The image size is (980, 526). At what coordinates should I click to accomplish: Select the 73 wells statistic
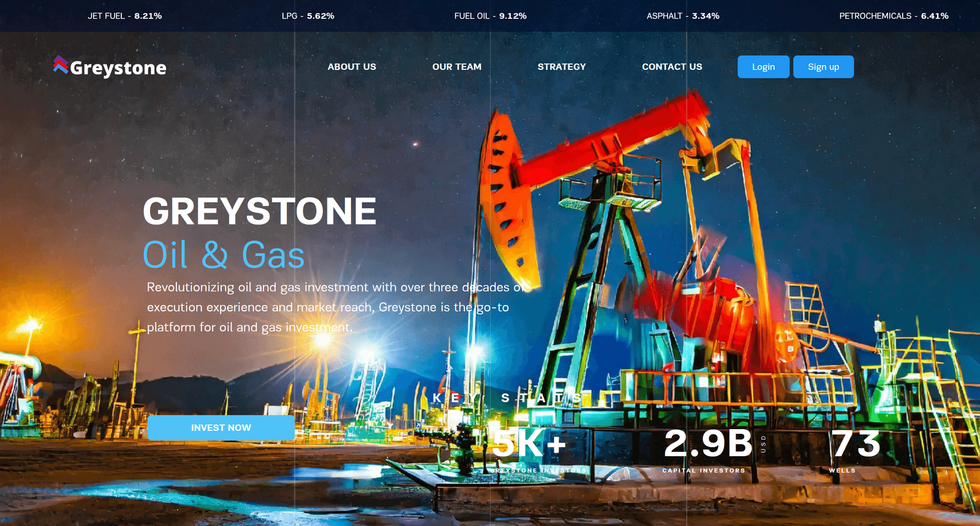(x=856, y=443)
